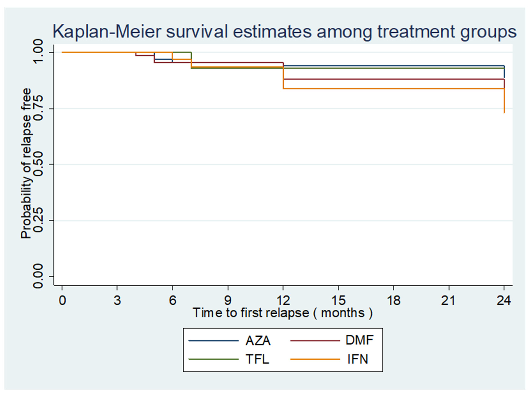Click the x-axis title 'Time to first relapse'
This screenshot has width=532, height=394.
[283, 313]
